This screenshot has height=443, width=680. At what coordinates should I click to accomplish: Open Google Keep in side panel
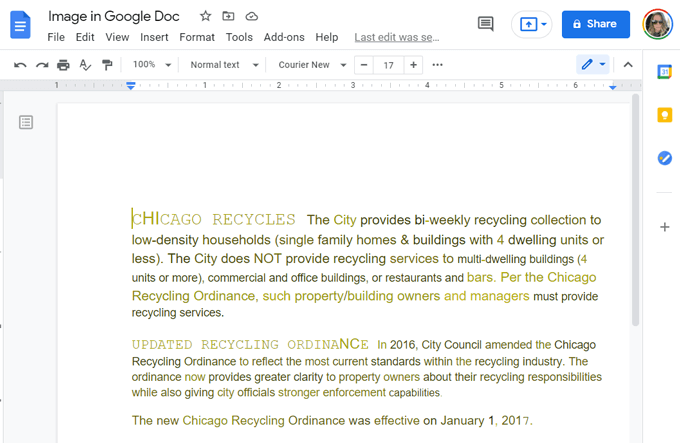click(x=664, y=115)
